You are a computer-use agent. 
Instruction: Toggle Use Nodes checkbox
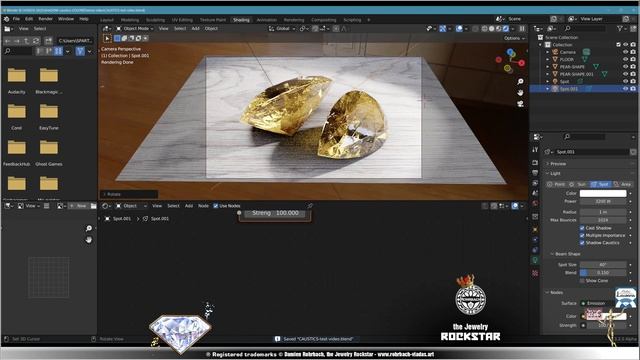click(x=216, y=206)
